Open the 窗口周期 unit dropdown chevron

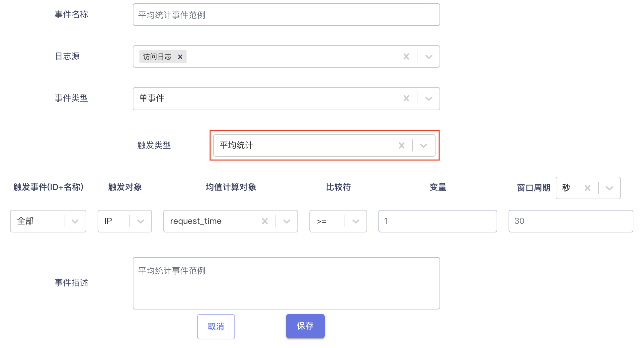tap(609, 188)
